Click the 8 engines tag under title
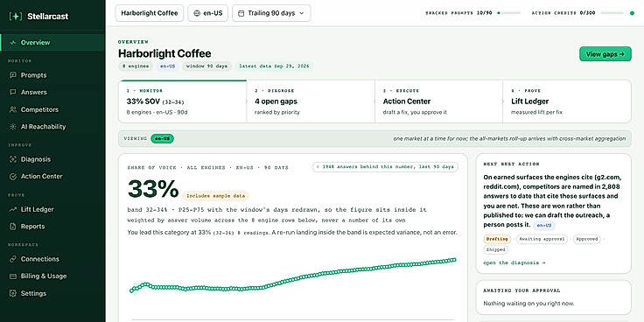644x322 pixels. 135,66
